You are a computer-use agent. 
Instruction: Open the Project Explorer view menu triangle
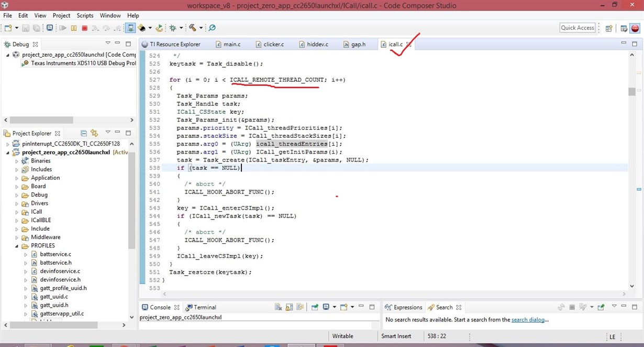point(108,132)
